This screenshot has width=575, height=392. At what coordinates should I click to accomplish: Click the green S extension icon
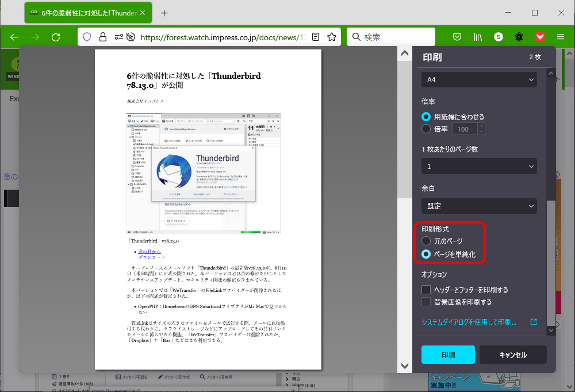coord(498,36)
